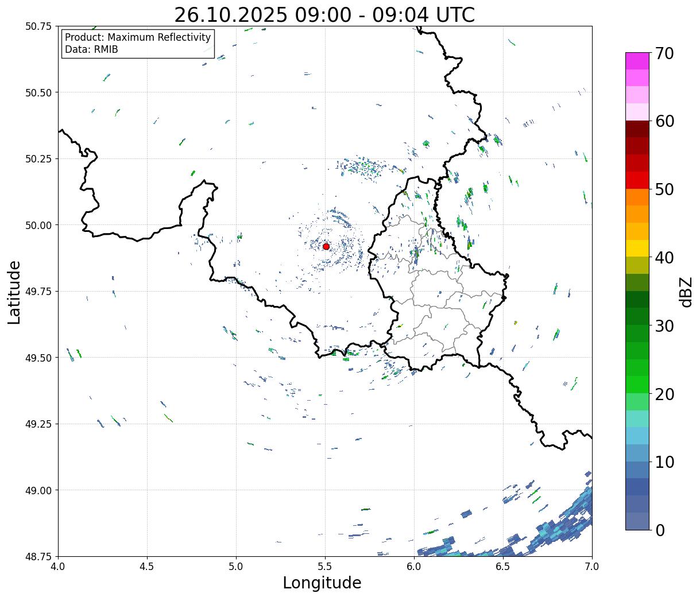Click longitude tick label 7.0
This screenshot has height=597, width=700.
tap(592, 567)
